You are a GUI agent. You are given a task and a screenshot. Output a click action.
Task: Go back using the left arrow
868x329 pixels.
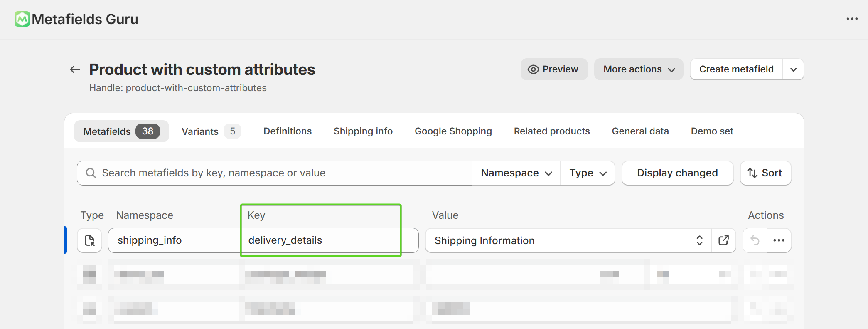coord(75,69)
